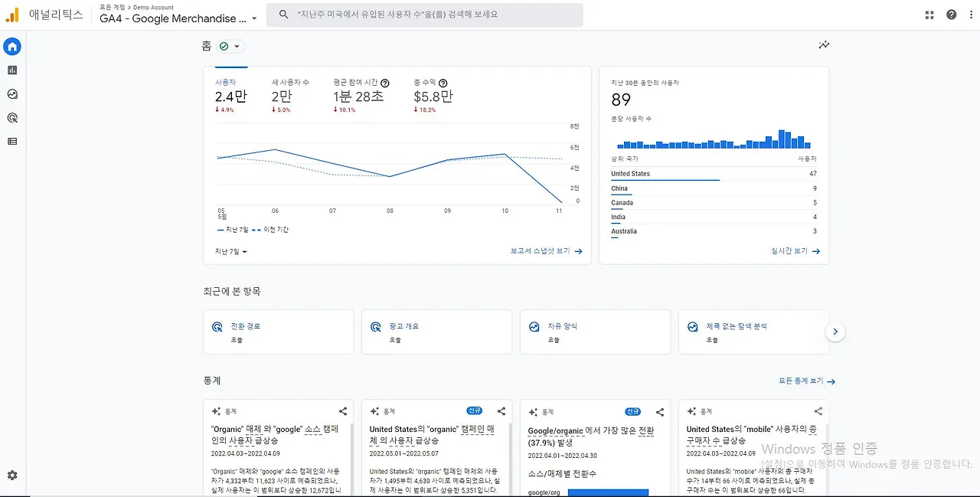Click the 제목 없는 탐색 분석 card icon
Image resolution: width=980 pixels, height=497 pixels.
pos(692,327)
